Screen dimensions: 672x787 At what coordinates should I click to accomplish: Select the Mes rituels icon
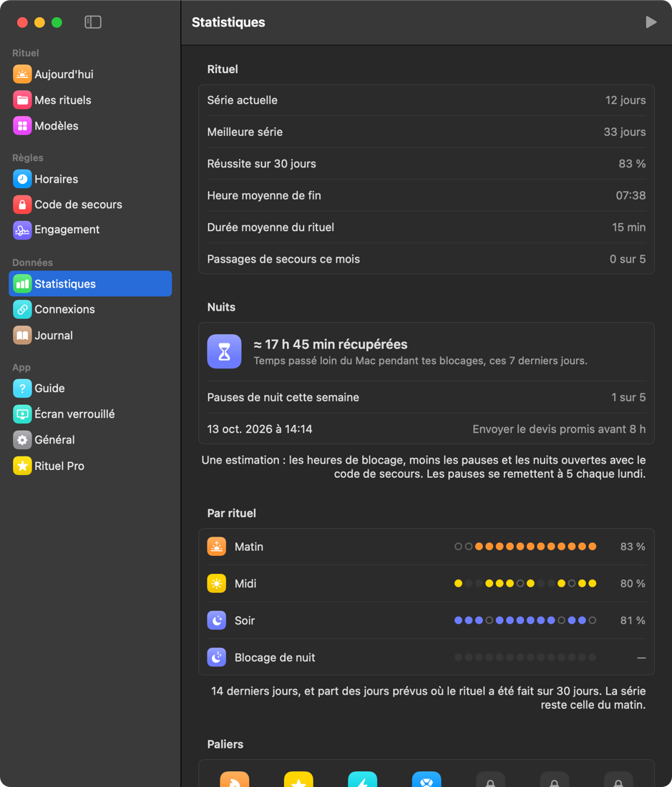22,100
